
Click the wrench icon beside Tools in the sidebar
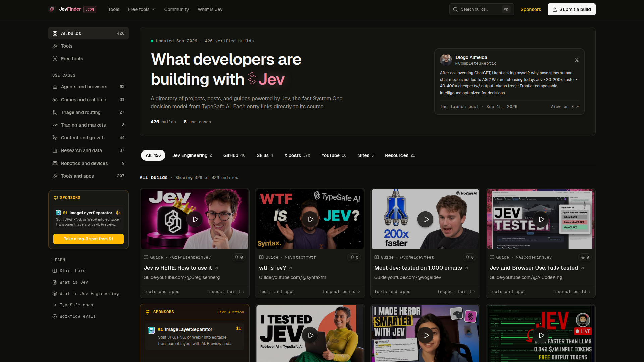pos(55,46)
